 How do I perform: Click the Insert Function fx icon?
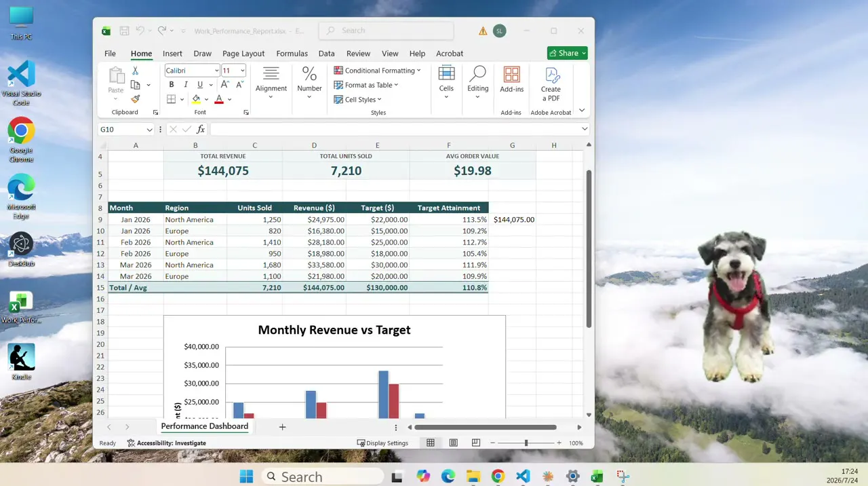click(x=201, y=129)
